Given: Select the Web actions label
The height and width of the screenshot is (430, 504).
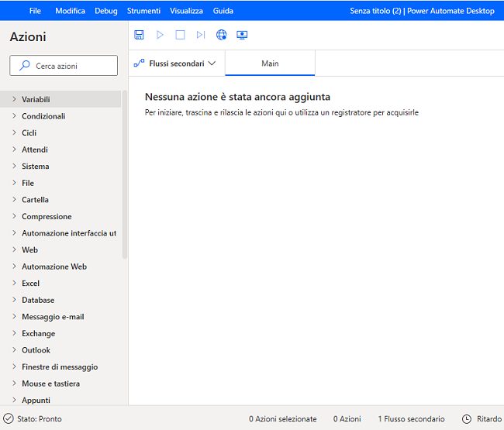Looking at the screenshot, I should [x=29, y=249].
